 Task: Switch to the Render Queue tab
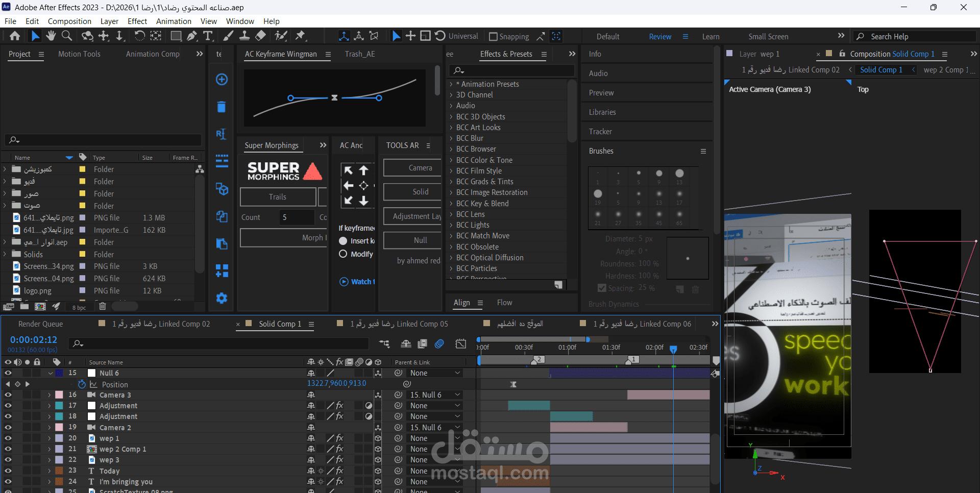(40, 324)
